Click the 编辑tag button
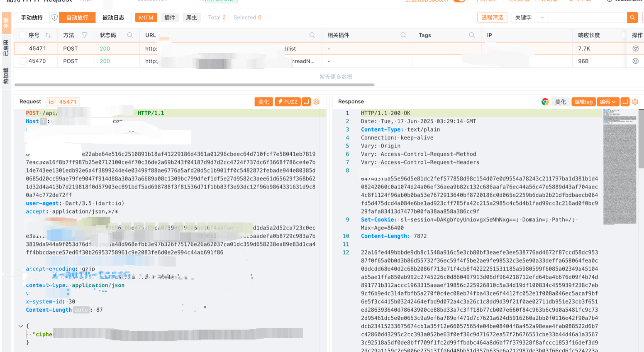Image resolution: width=644 pixels, height=352 pixels. coord(583,102)
